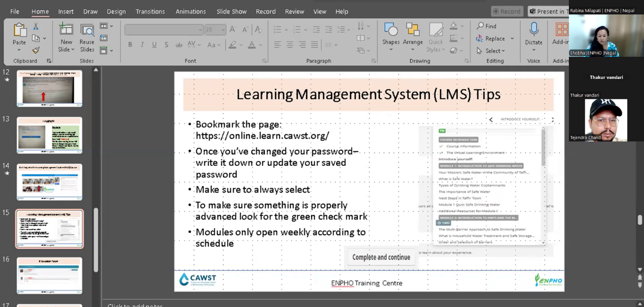This screenshot has height=307, width=644.
Task: Switch to the Design tab
Action: click(x=116, y=11)
